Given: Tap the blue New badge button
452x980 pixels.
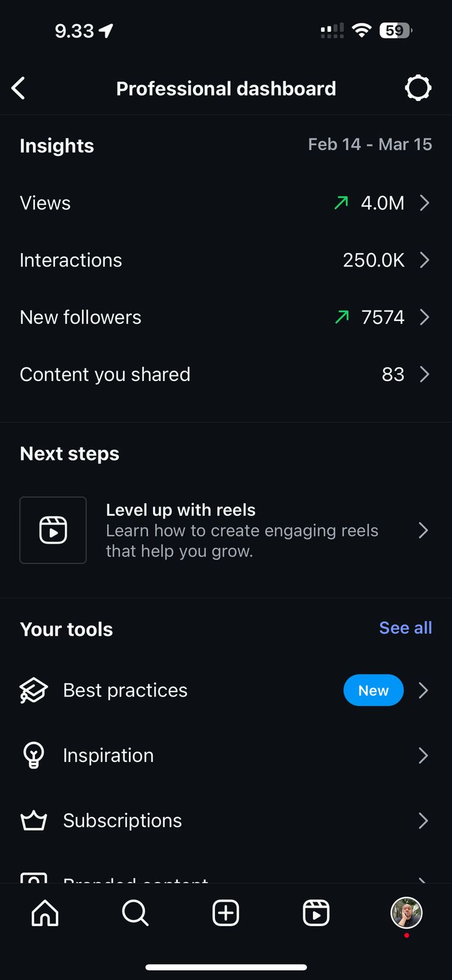Looking at the screenshot, I should point(373,690).
